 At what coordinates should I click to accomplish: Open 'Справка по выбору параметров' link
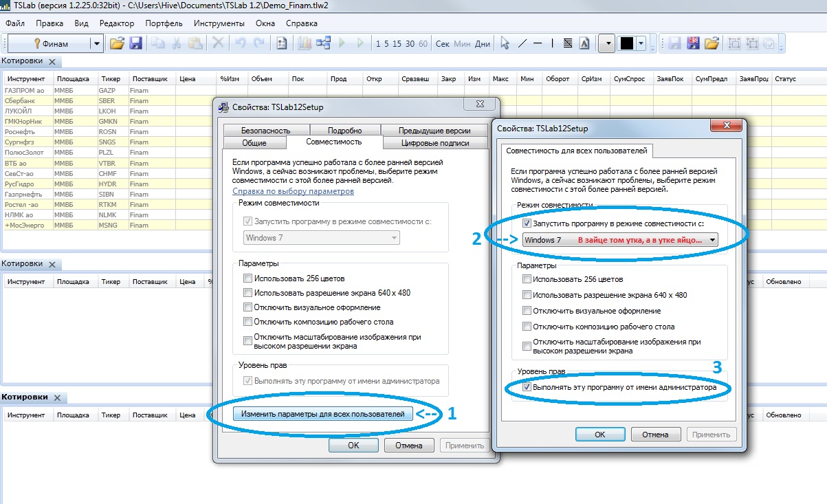point(293,191)
